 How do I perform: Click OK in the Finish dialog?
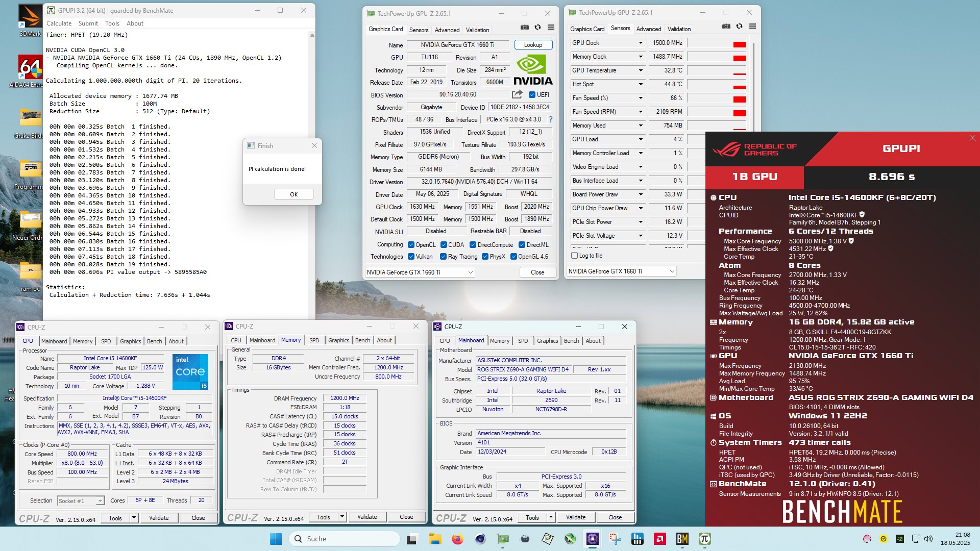293,194
